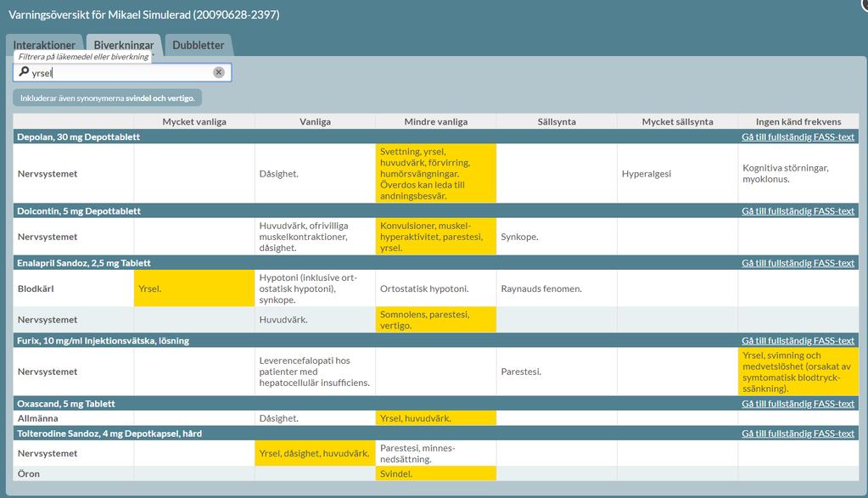This screenshot has width=868, height=498.
Task: Focus the filter input containing 'yrsel'
Action: click(122, 72)
